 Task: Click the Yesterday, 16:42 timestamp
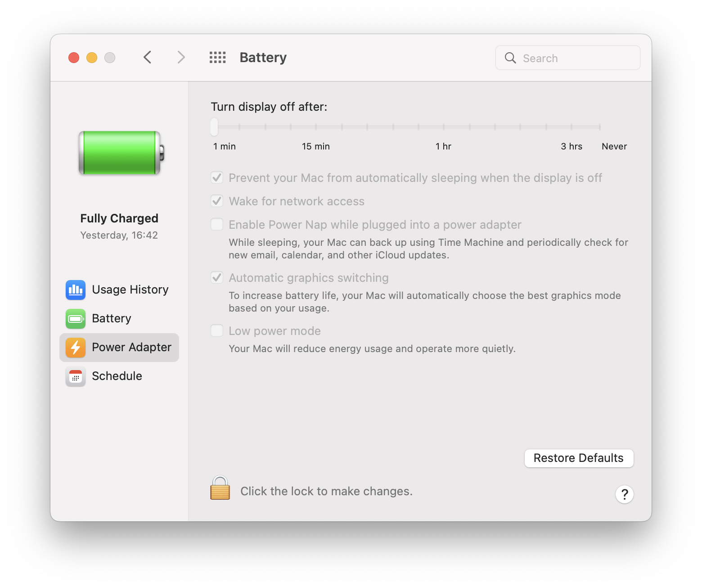(119, 235)
